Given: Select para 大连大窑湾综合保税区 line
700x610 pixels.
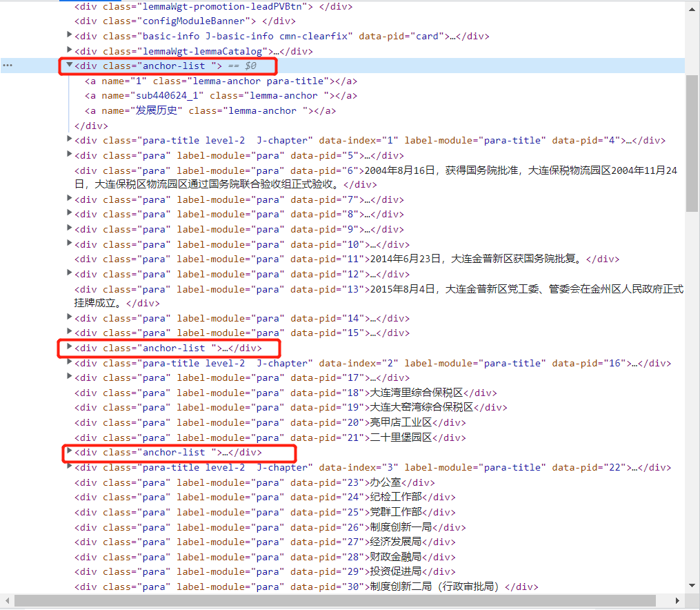Looking at the screenshot, I should tap(290, 408).
